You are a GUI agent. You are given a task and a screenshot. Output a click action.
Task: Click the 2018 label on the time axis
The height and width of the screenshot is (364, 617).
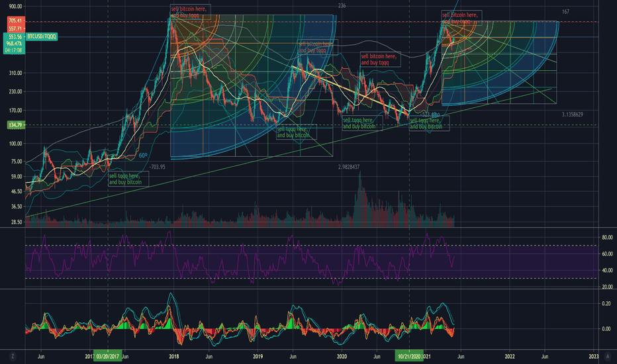tap(173, 357)
